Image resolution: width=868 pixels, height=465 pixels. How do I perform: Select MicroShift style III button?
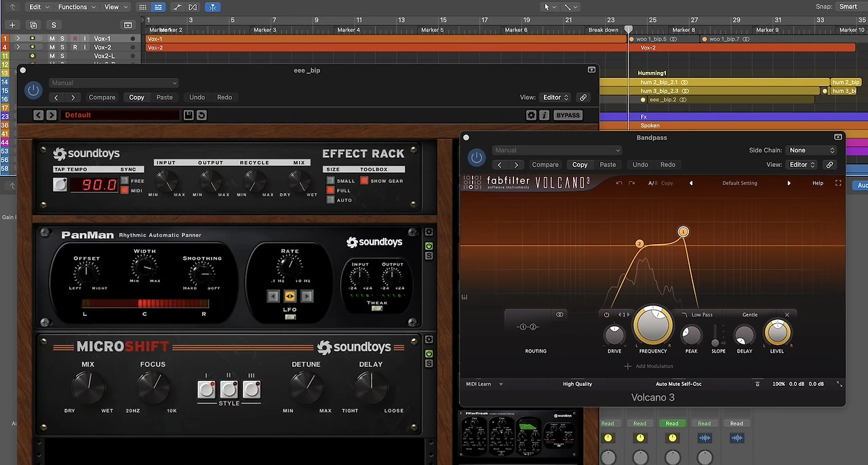point(252,389)
